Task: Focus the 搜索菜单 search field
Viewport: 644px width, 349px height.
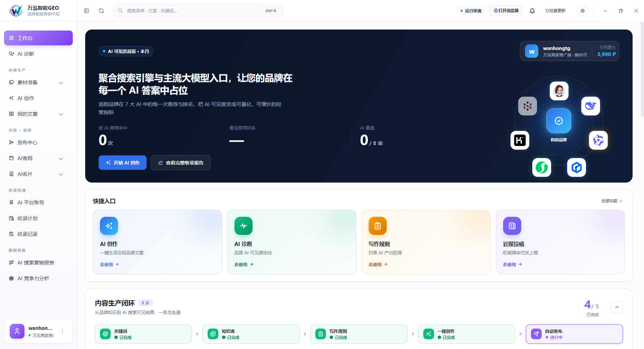Action: point(198,11)
